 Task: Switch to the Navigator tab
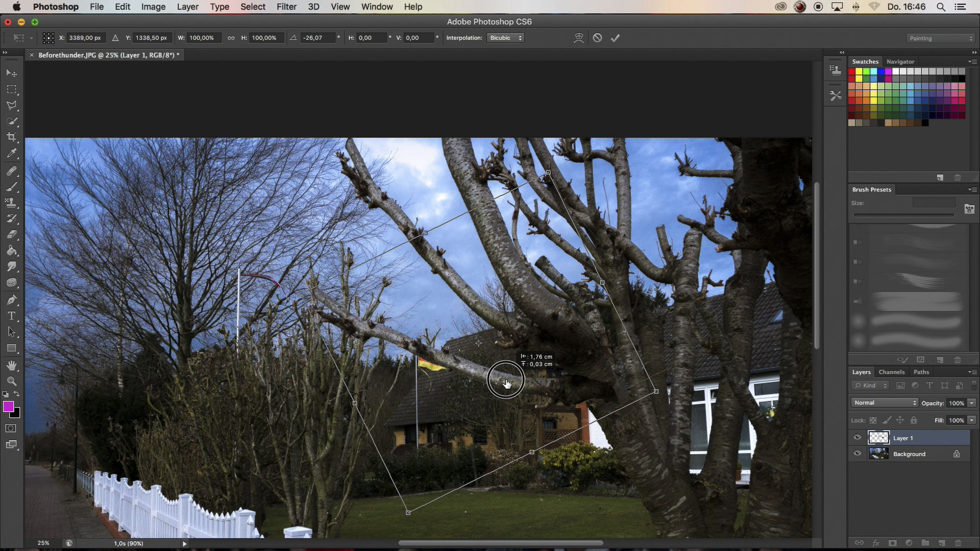click(900, 61)
